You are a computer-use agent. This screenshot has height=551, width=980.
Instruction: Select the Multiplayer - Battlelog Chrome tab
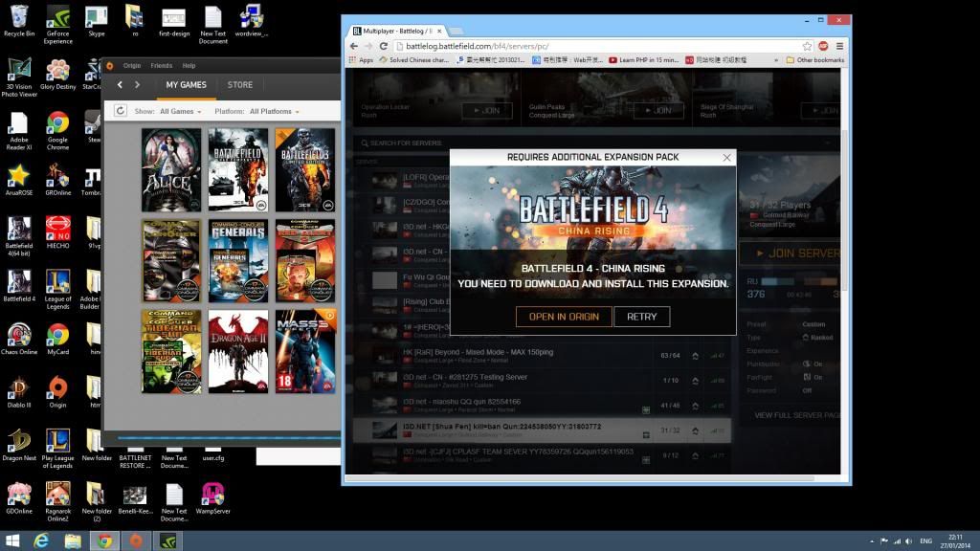396,31
